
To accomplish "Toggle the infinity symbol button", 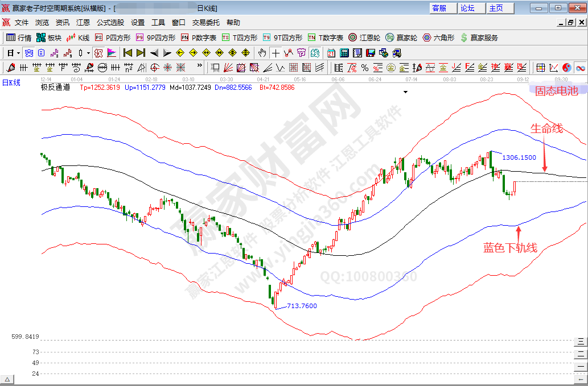I will point(581,68).
